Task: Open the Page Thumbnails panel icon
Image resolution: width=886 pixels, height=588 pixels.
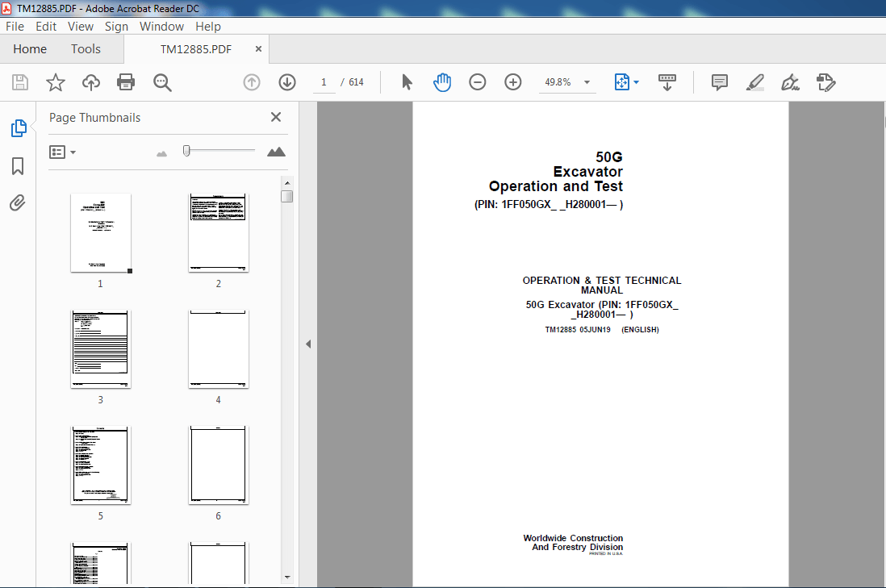Action: click(18, 127)
